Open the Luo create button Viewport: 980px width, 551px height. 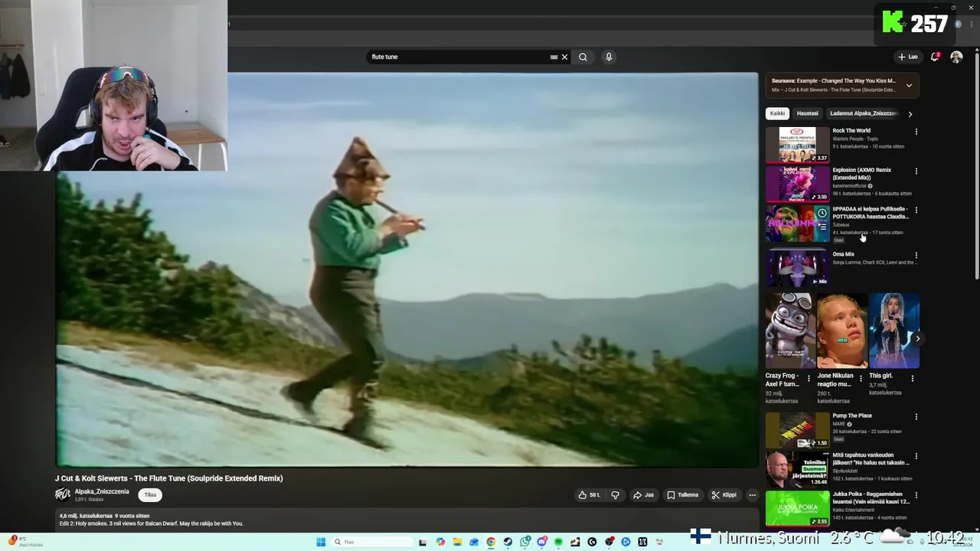pos(908,57)
